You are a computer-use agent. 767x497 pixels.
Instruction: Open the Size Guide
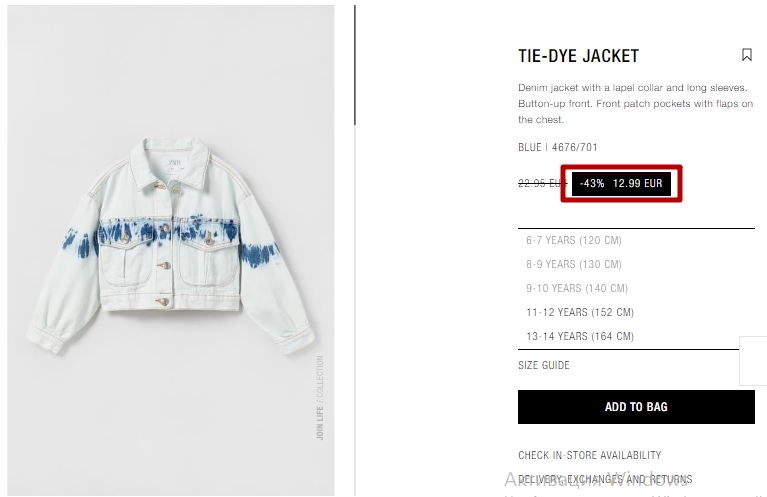coord(543,365)
